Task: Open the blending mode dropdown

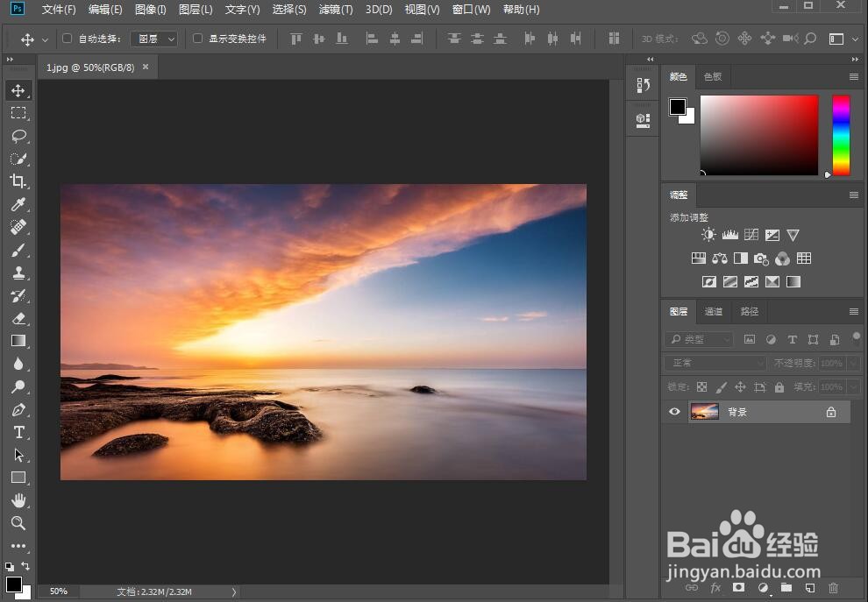Action: [715, 363]
